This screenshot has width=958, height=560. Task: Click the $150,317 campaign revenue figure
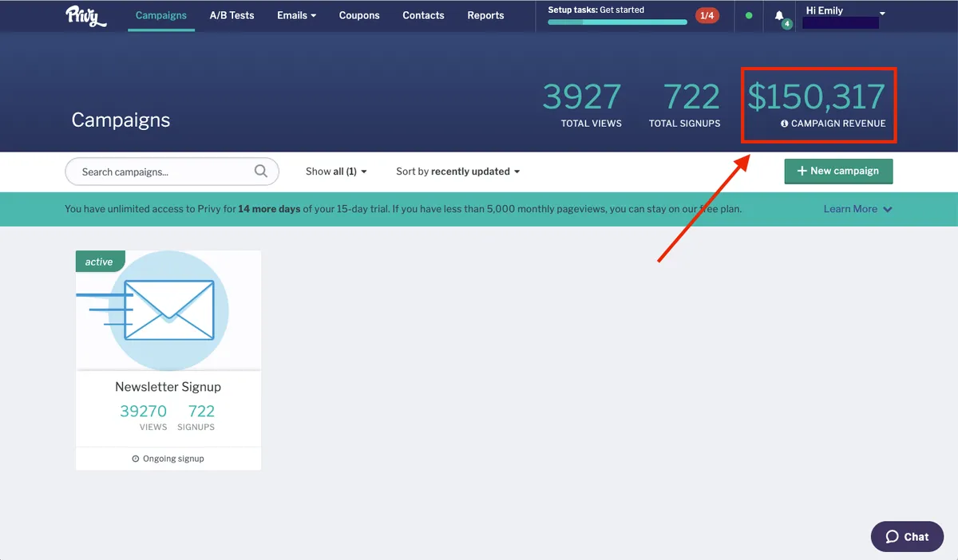tap(817, 97)
